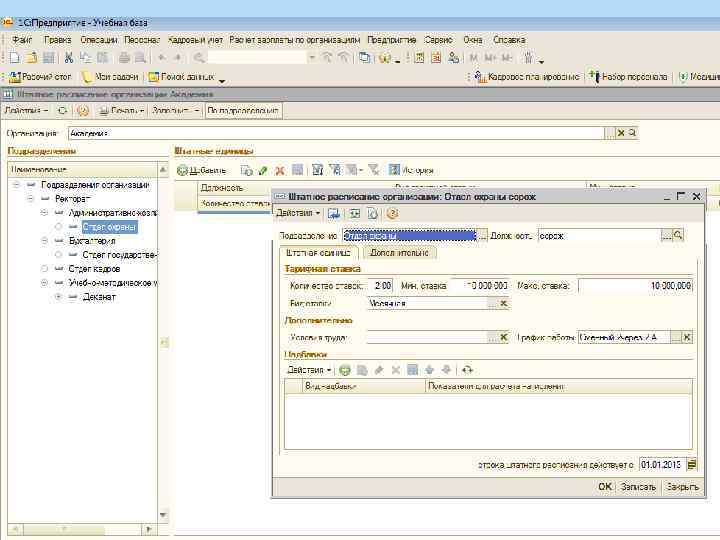Click the clear X beside График работы
Image resolution: width=720 pixels, height=540 pixels.
click(687, 338)
